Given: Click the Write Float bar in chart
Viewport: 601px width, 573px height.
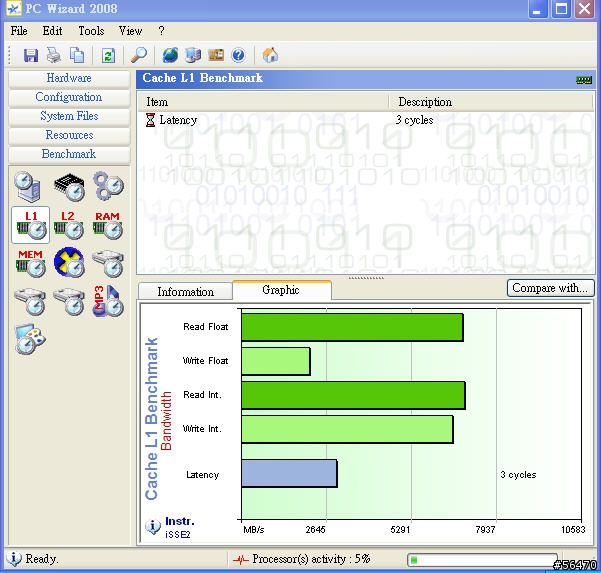Looking at the screenshot, I should point(276,361).
